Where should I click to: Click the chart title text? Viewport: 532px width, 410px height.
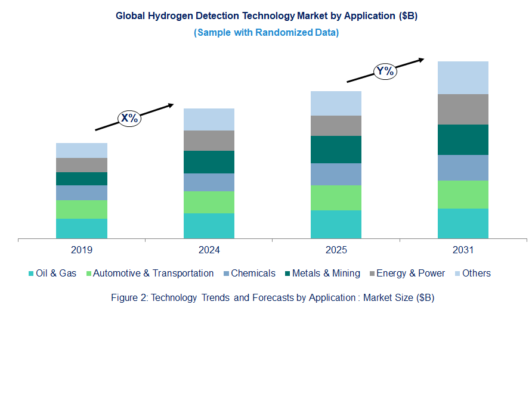(x=266, y=15)
